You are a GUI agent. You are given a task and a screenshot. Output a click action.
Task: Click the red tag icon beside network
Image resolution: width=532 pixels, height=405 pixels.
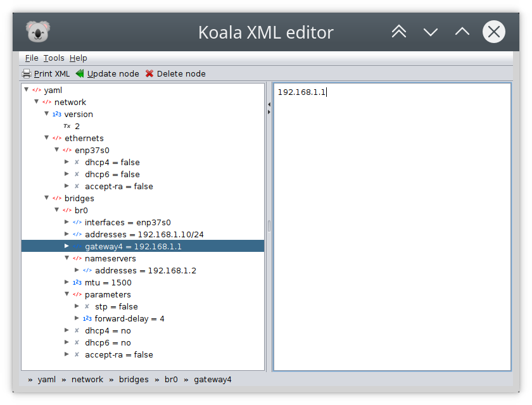coord(47,102)
